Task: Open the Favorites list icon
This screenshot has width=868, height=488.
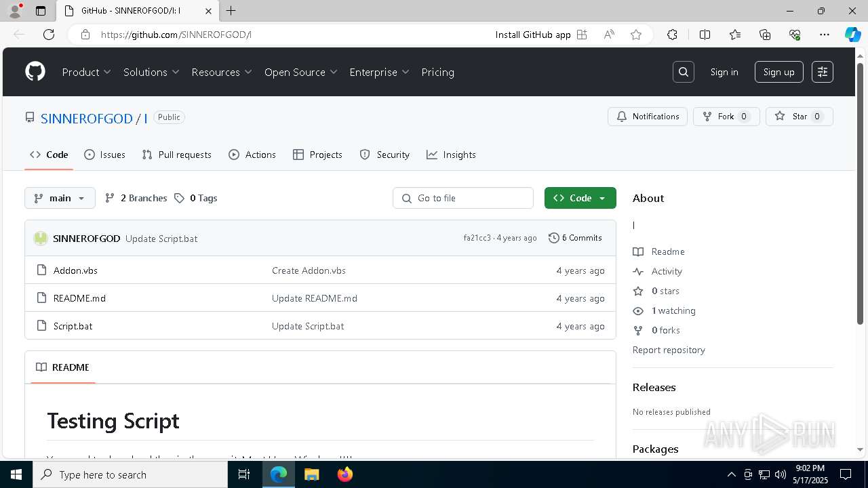Action: pyautogui.click(x=735, y=35)
